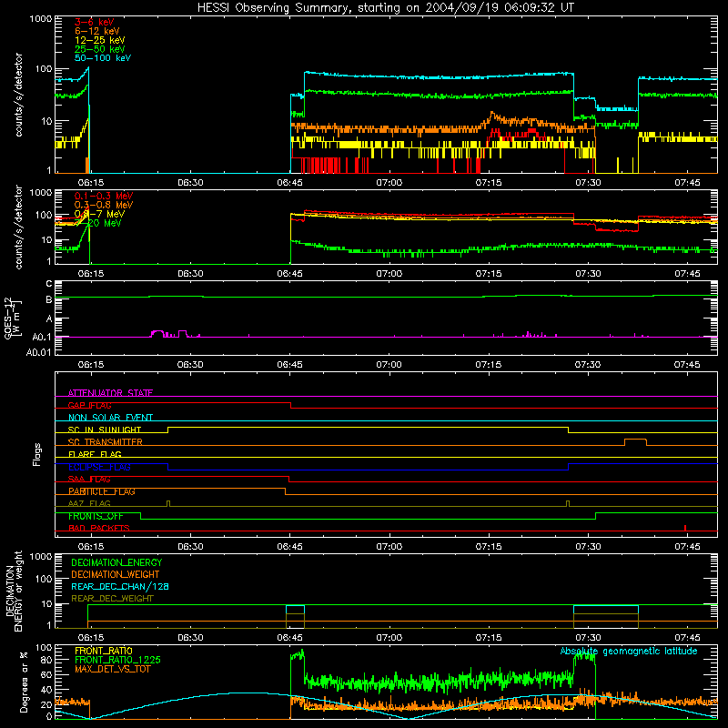Select the green 25-50 keV legend label
728x728 pixels.
tap(100, 49)
